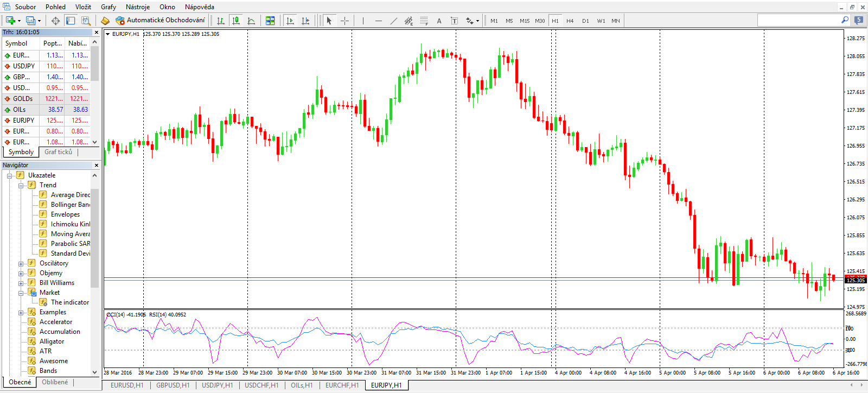Select the Fibonacci retracement tool

tap(424, 21)
